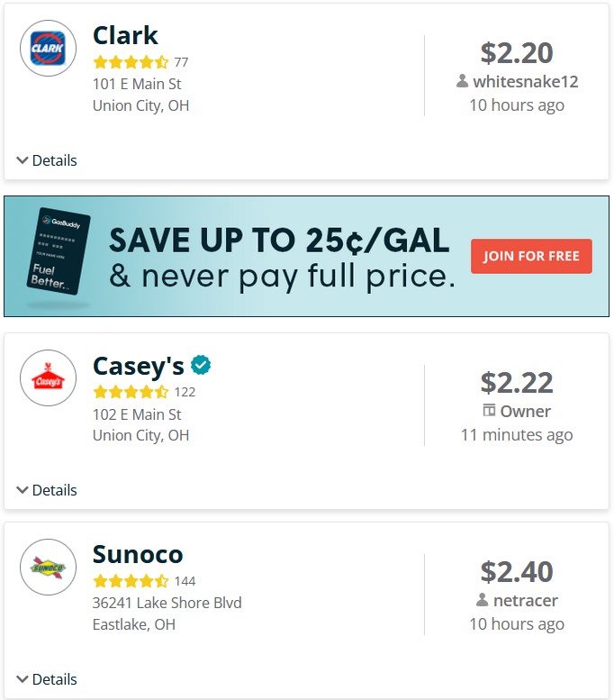Expand Details for Casey's station
The image size is (614, 700).
point(47,490)
